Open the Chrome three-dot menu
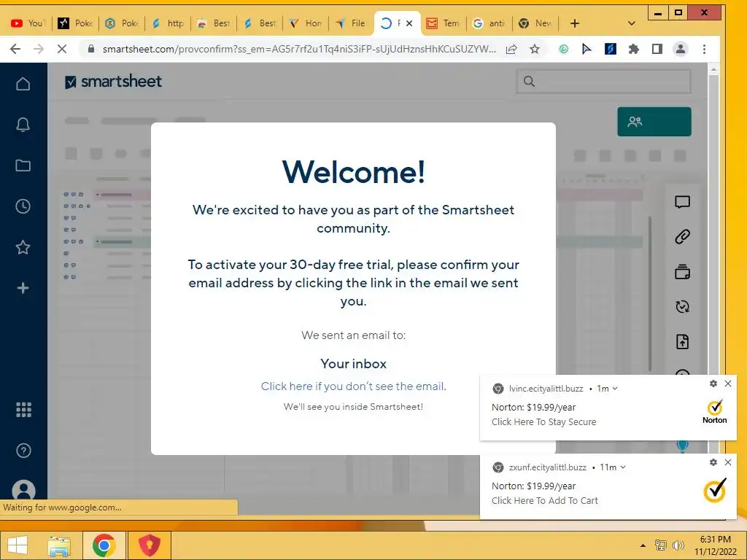The image size is (747, 560). point(704,49)
